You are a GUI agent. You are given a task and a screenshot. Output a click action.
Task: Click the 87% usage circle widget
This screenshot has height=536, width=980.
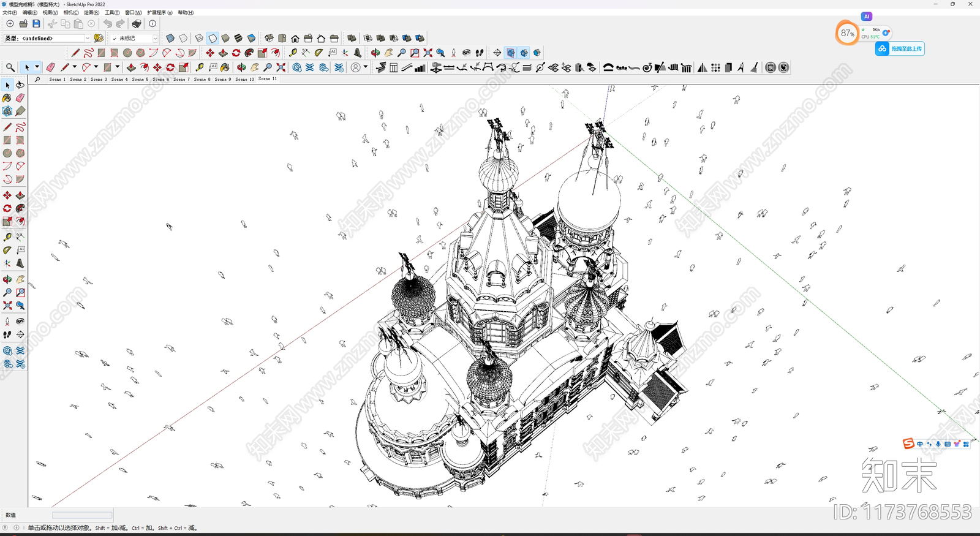(x=847, y=33)
